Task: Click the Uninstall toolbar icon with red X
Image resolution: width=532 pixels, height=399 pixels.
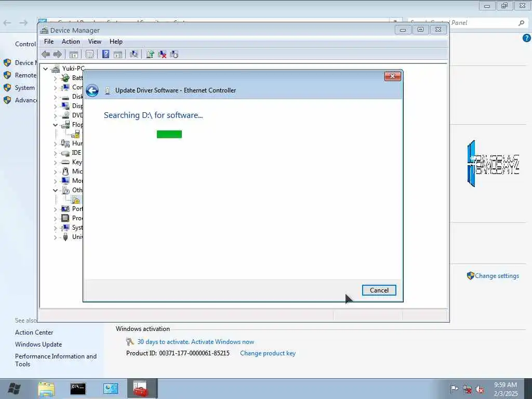Action: click(162, 54)
